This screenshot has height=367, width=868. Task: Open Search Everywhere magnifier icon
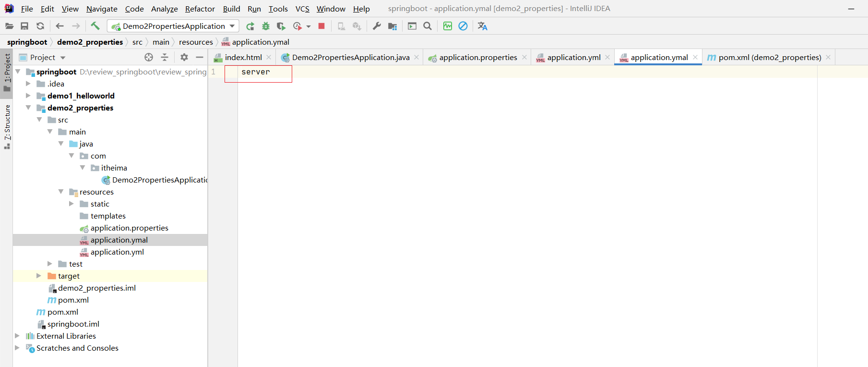pos(428,26)
